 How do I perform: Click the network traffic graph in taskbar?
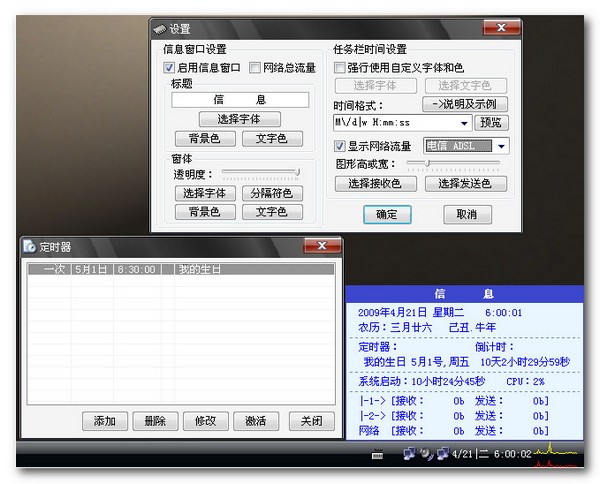[556, 457]
